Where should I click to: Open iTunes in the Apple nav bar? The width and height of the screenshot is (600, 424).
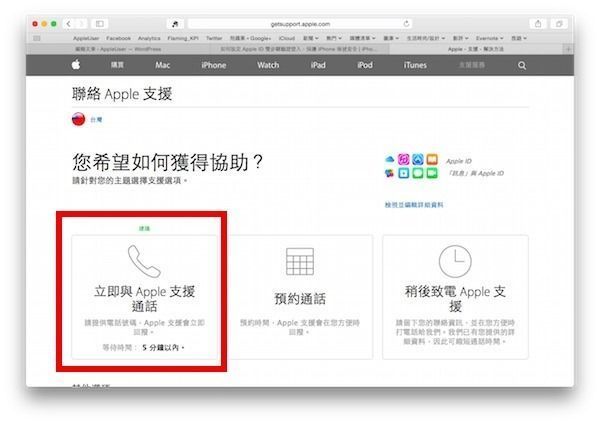point(415,65)
